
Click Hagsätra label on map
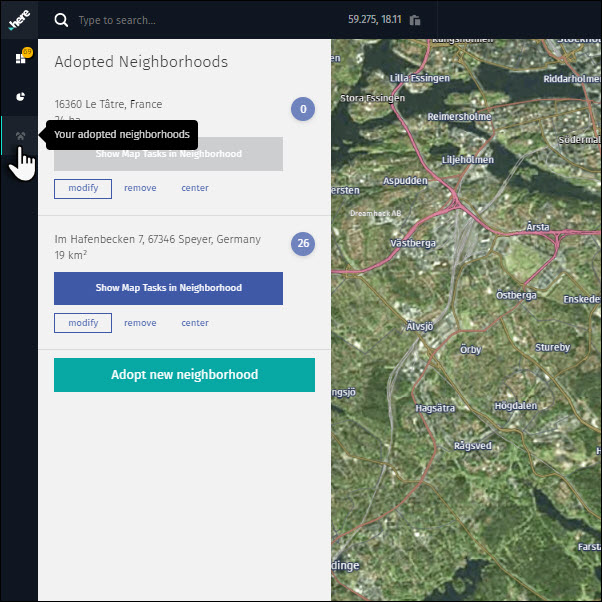pyautogui.click(x=435, y=408)
